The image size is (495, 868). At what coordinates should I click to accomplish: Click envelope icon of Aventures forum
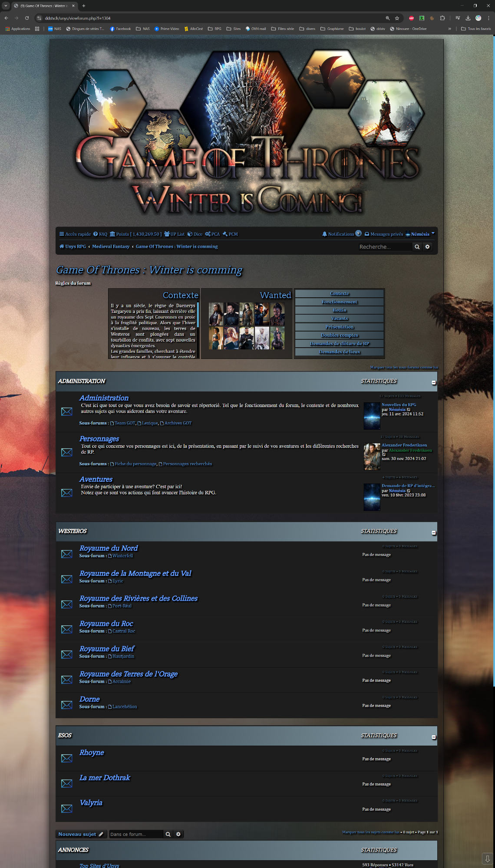[x=67, y=493]
